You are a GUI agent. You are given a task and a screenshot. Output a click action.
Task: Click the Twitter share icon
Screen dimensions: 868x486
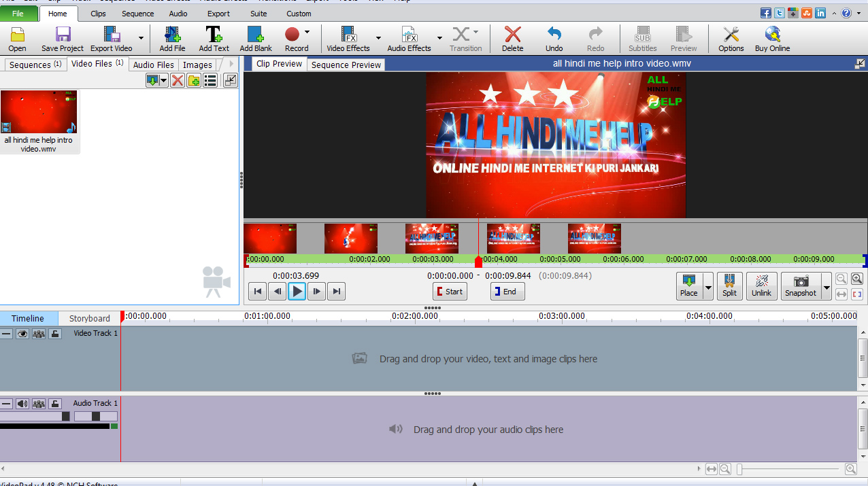click(x=780, y=13)
